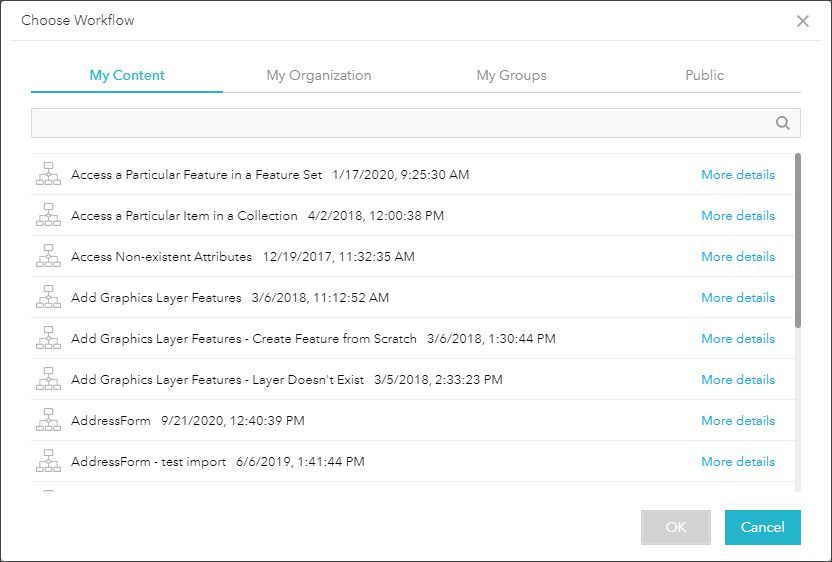This screenshot has width=832, height=562.
Task: Open More details for Add Graphics Layer Features 3/6/2018, 11:12:52 AM
Action: pyautogui.click(x=738, y=297)
